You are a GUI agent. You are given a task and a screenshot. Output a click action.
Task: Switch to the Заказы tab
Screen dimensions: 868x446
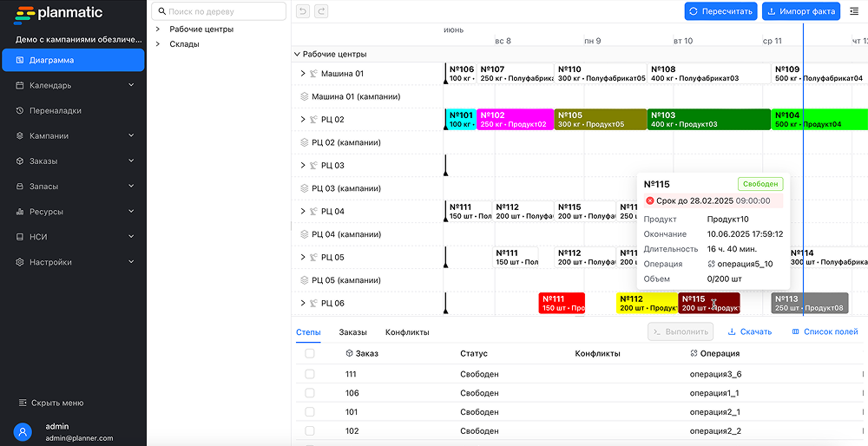coord(352,332)
